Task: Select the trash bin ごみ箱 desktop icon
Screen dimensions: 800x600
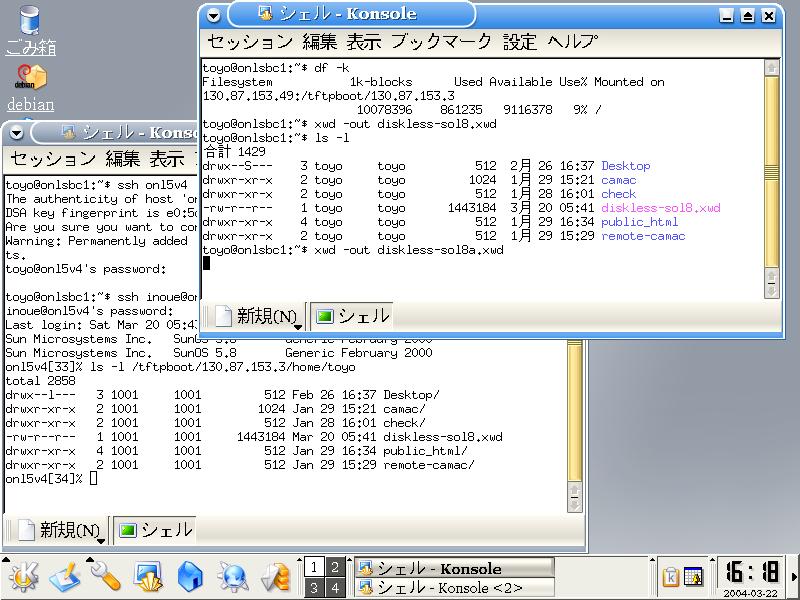Action: click(x=31, y=31)
